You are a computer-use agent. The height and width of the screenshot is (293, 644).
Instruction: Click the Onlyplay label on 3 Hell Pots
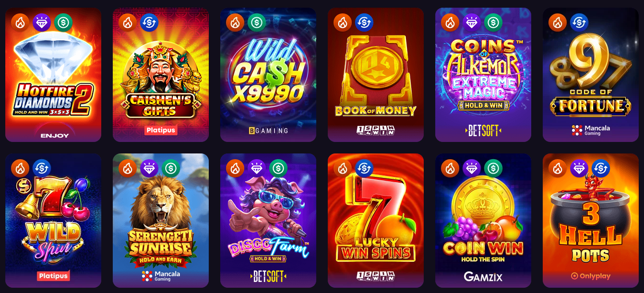591,276
